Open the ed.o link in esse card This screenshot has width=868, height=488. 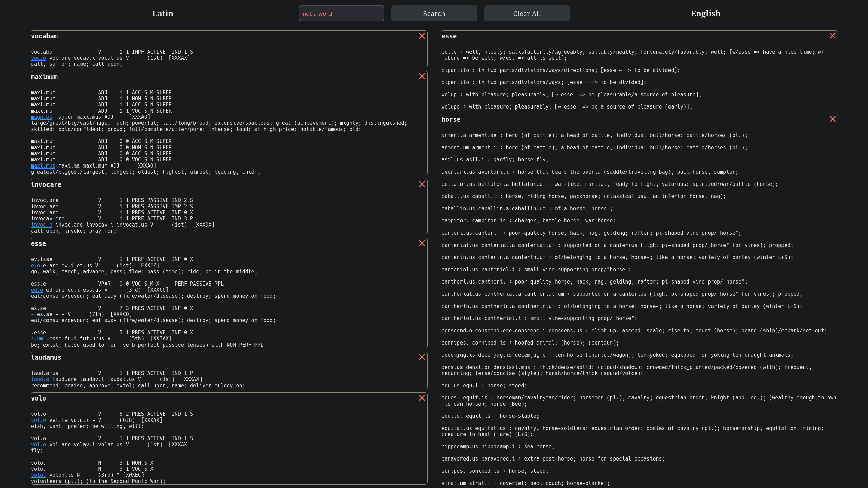tap(37, 290)
